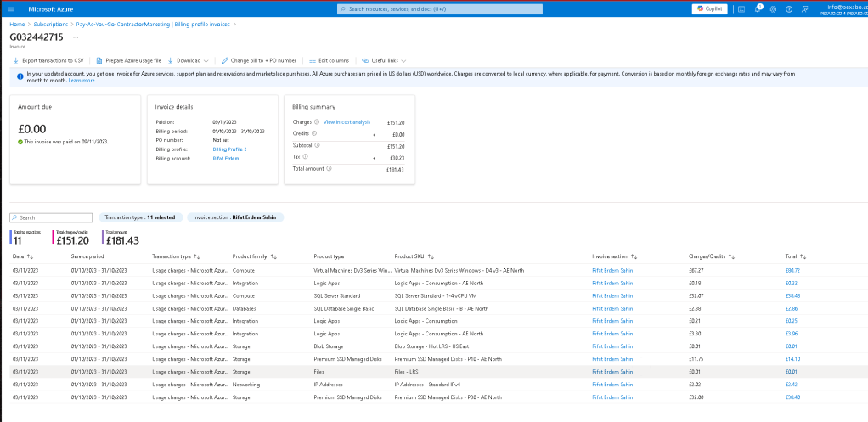This screenshot has width=868, height=422.
Task: Open Transaction type filter pill
Action: (140, 218)
